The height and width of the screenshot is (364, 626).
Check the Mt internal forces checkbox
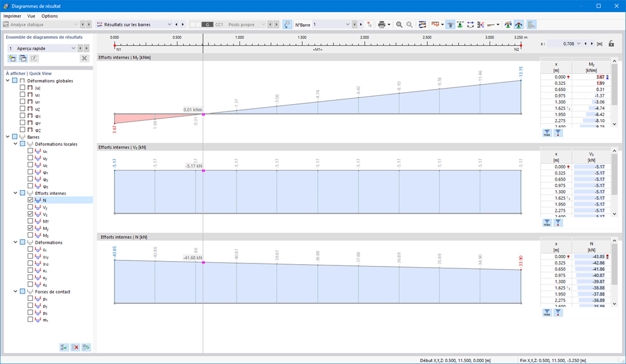click(30, 221)
